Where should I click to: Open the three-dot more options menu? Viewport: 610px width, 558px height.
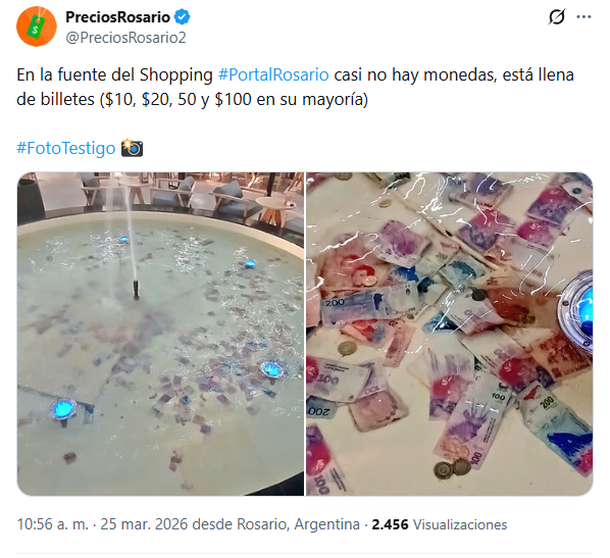[586, 18]
